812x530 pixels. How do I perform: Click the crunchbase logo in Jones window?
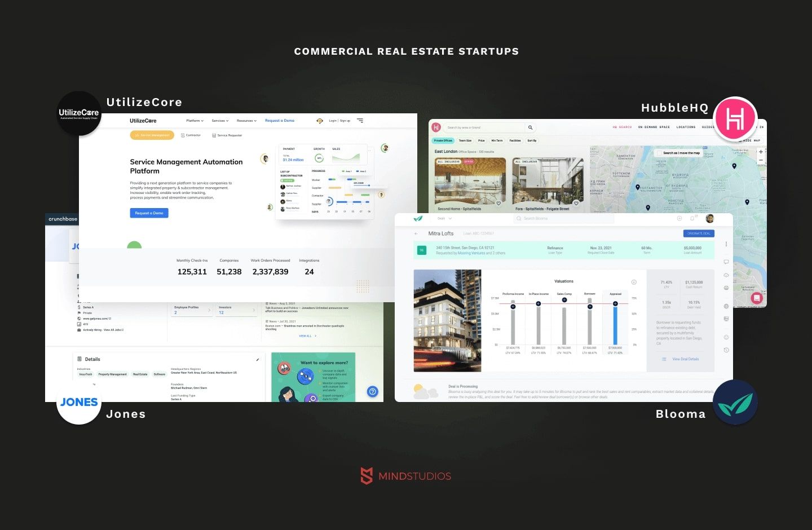pos(63,219)
